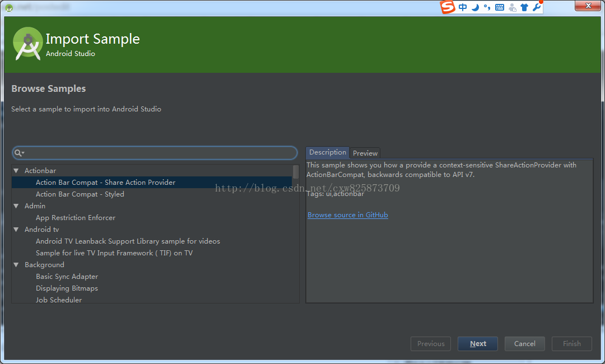The width and height of the screenshot is (605, 364).
Task: Select Action Bar Compat - Share Action Provider
Action: point(152,183)
